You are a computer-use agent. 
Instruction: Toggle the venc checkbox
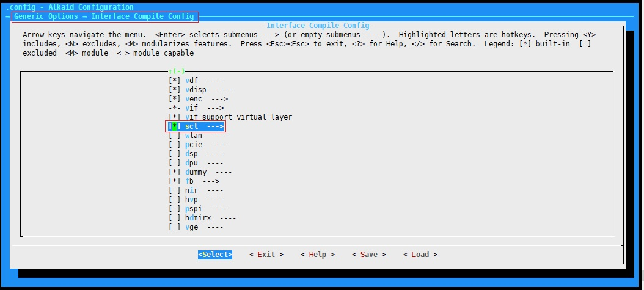coord(175,99)
